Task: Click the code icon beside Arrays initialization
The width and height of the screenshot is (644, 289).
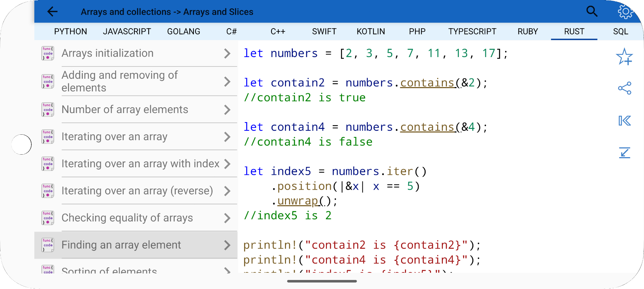Action: [x=48, y=53]
